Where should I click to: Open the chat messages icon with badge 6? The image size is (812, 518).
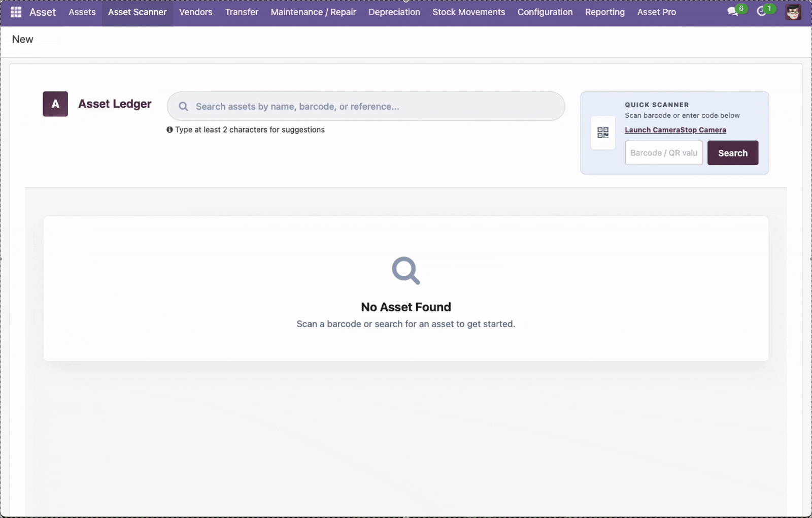[x=736, y=11]
